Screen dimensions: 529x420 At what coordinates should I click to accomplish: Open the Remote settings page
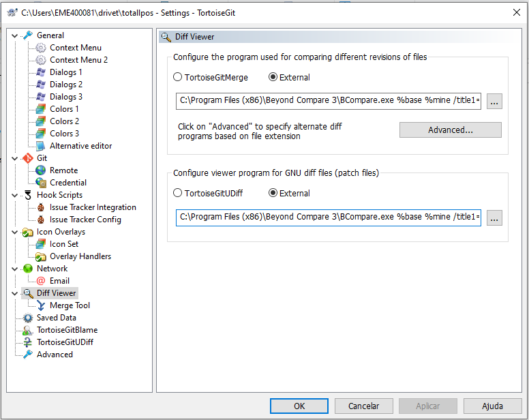pyautogui.click(x=63, y=170)
